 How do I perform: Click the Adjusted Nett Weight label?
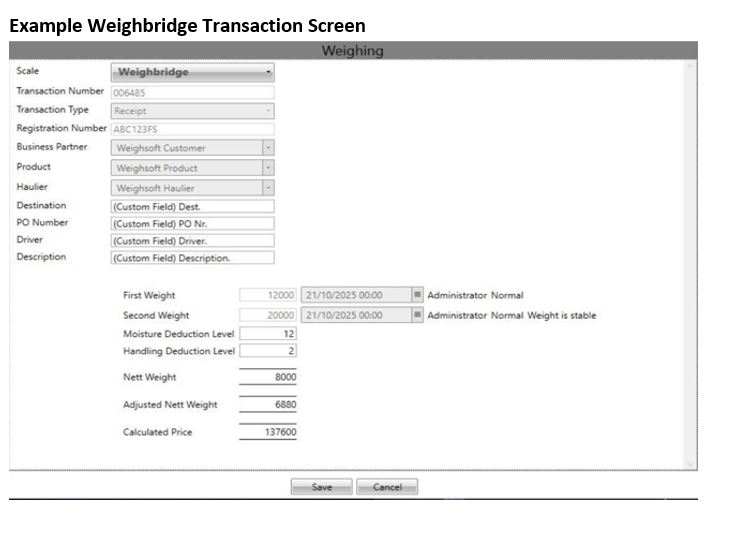(170, 405)
